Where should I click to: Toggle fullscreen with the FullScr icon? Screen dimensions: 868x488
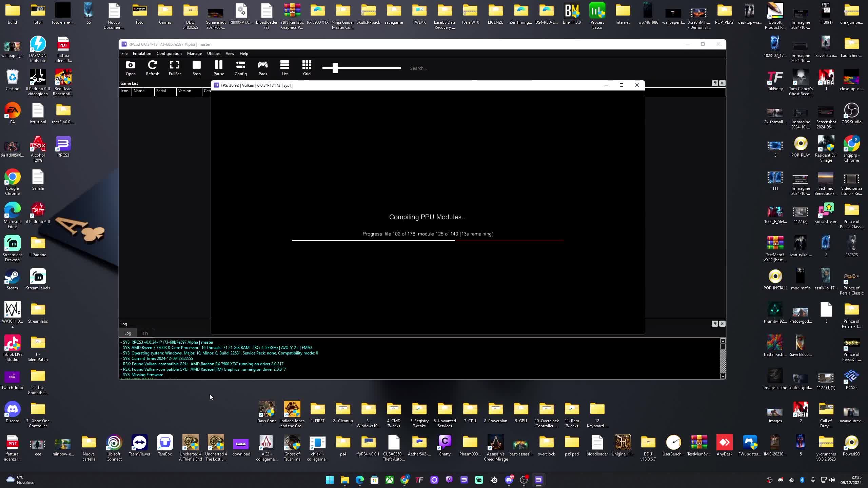tap(175, 68)
